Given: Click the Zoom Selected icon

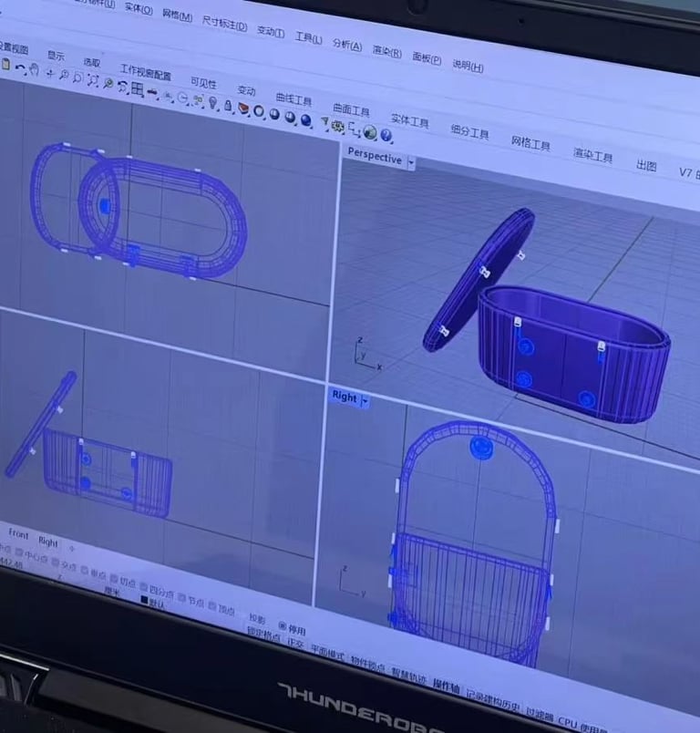Looking at the screenshot, I should click(108, 83).
